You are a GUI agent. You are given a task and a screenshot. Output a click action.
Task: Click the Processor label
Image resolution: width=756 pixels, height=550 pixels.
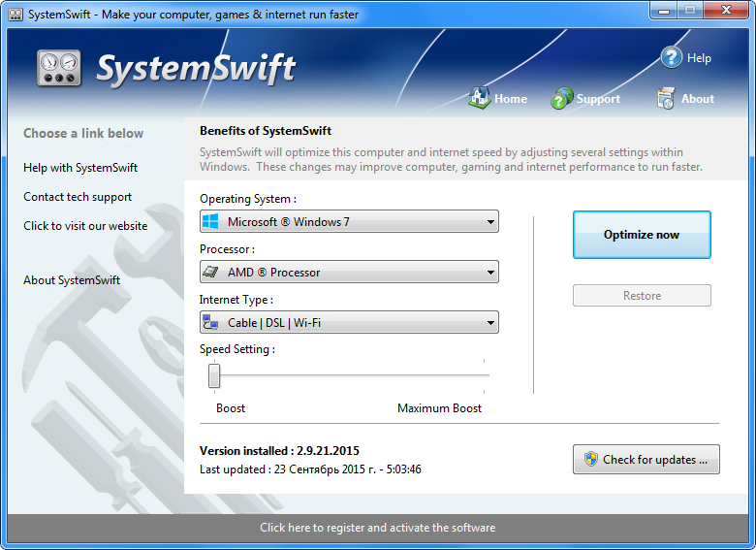point(227,249)
